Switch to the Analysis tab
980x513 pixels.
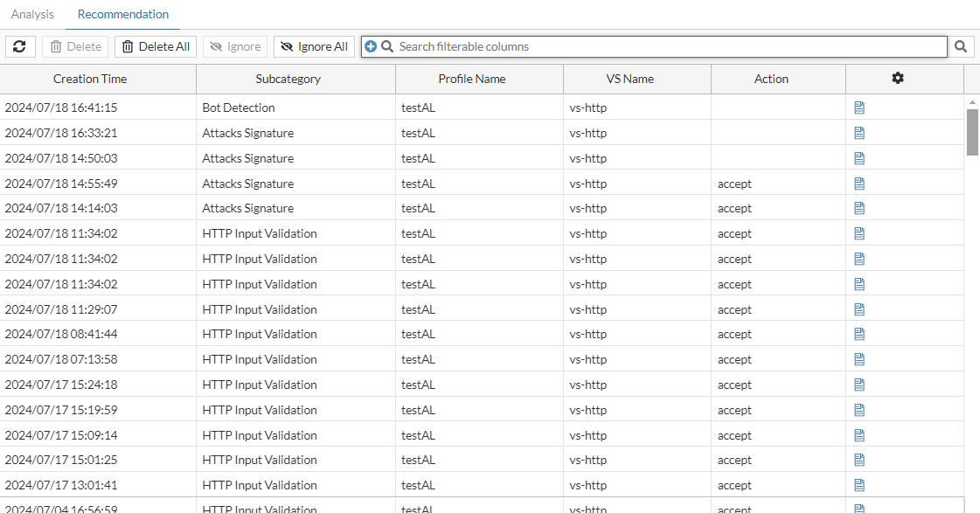point(32,14)
